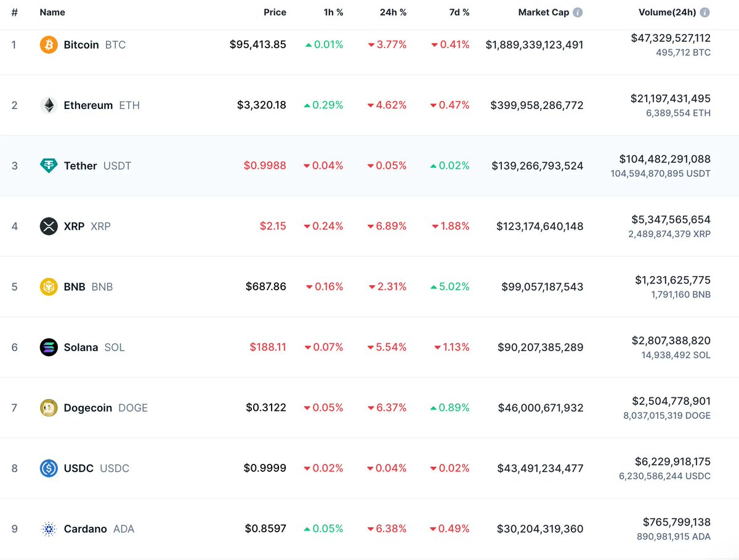Click XRP volume $5,347,565,654
Screen dimensions: 739x560
tap(671, 219)
